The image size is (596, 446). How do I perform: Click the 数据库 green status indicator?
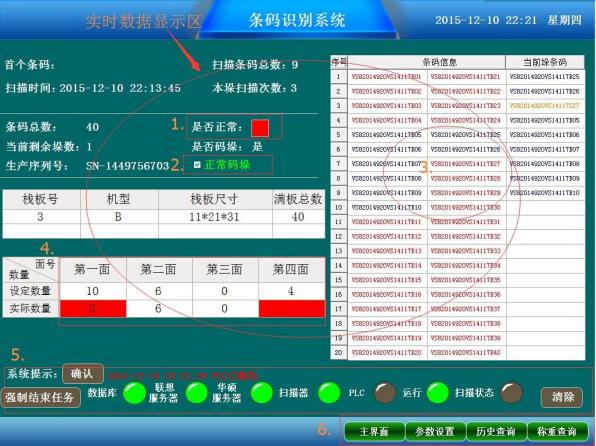(x=135, y=393)
